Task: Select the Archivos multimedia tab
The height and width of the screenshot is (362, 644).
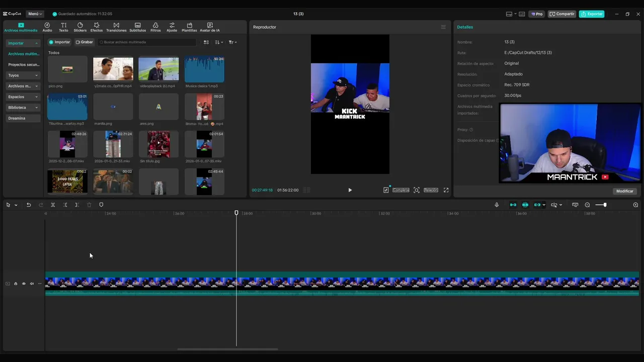Action: (21, 27)
